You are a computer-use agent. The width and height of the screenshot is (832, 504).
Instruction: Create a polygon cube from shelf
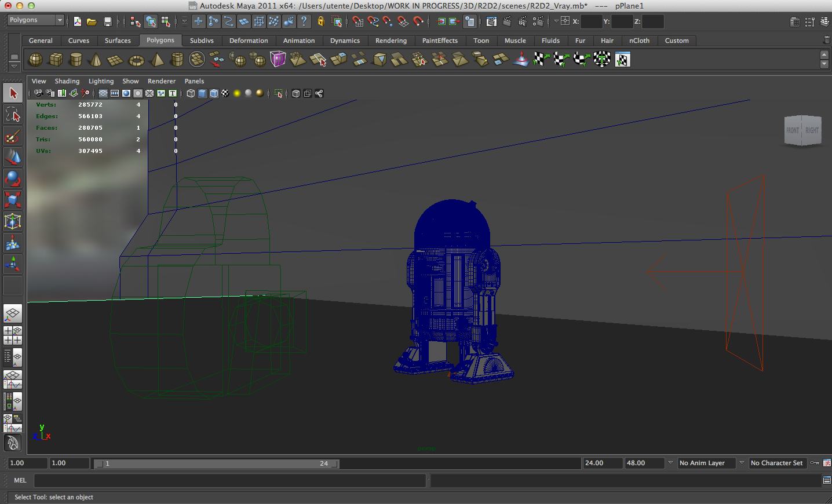click(x=56, y=60)
